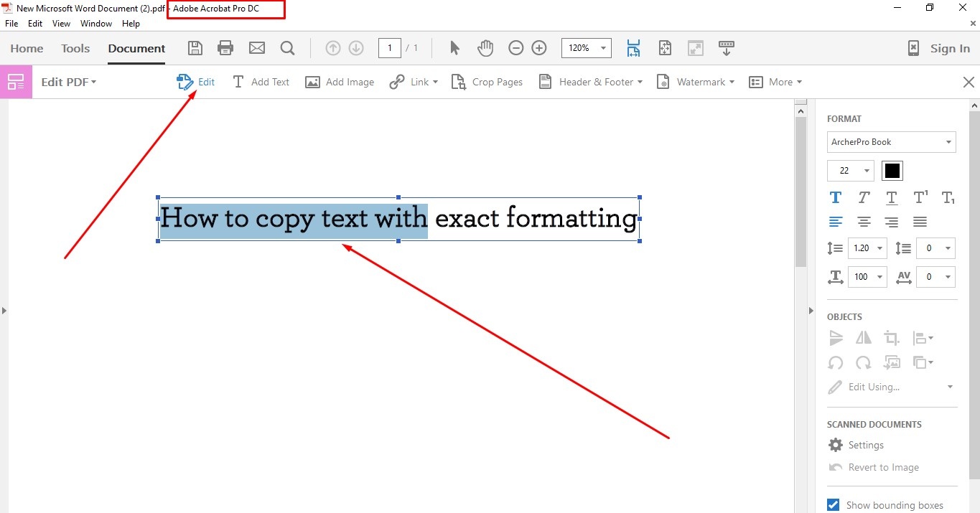The height and width of the screenshot is (513, 980).
Task: Select the arrow Selection tool
Action: (454, 48)
